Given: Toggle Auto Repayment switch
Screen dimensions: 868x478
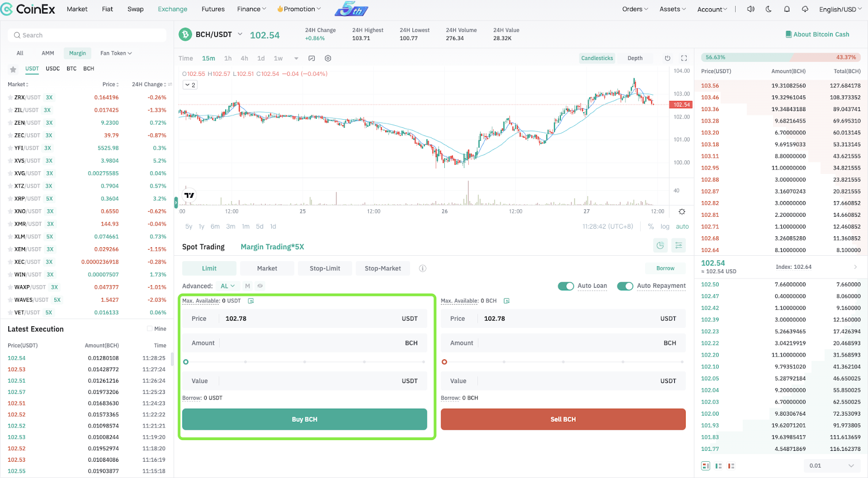Looking at the screenshot, I should (x=625, y=286).
